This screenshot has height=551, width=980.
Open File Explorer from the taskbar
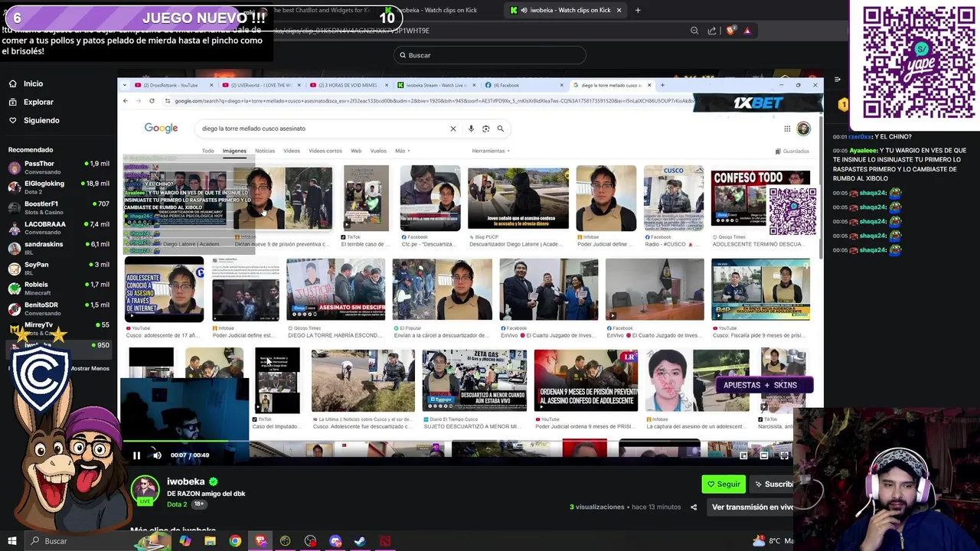[x=210, y=541]
